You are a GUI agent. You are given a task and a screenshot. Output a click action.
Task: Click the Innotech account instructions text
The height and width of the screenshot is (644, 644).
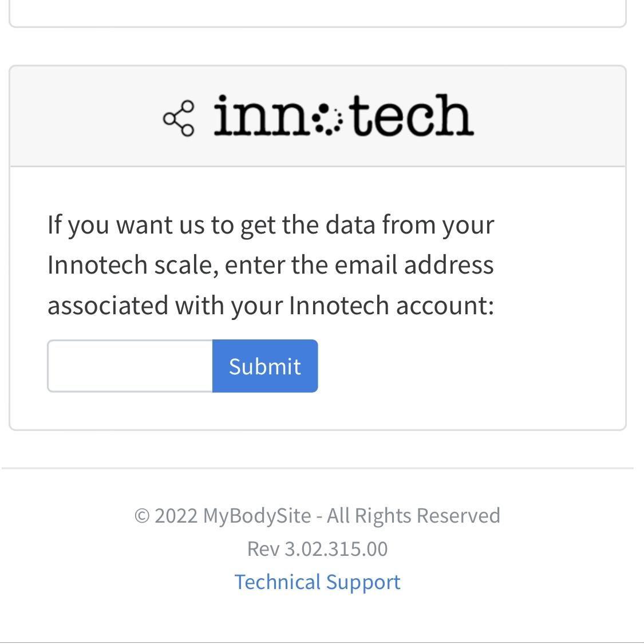pos(271,264)
